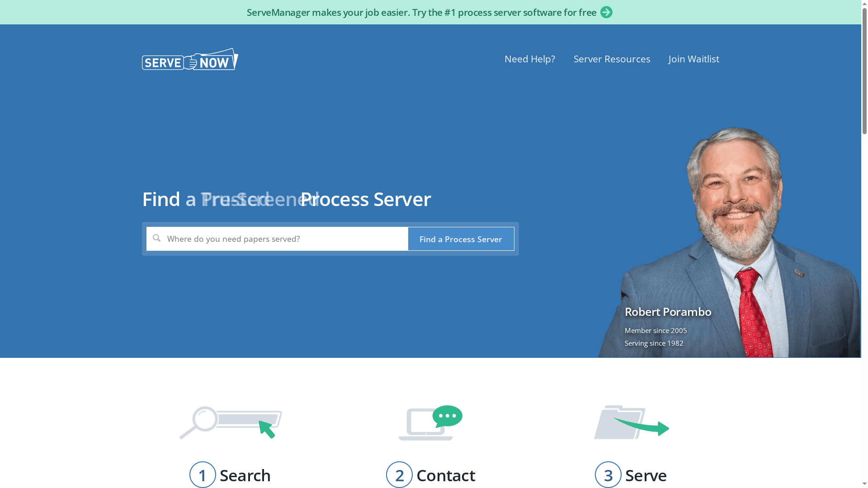Click the numbered circle 1 beside Search

[x=203, y=475]
